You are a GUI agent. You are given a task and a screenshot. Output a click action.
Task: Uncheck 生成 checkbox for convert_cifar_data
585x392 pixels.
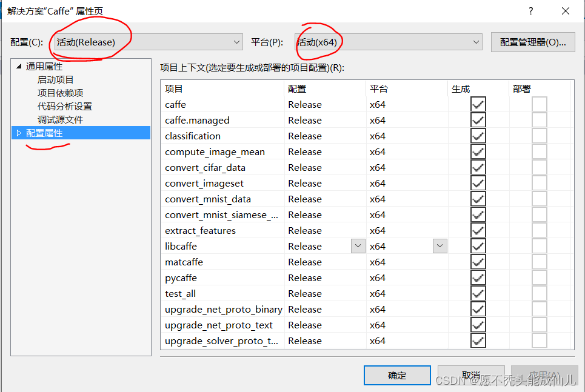pyautogui.click(x=478, y=167)
